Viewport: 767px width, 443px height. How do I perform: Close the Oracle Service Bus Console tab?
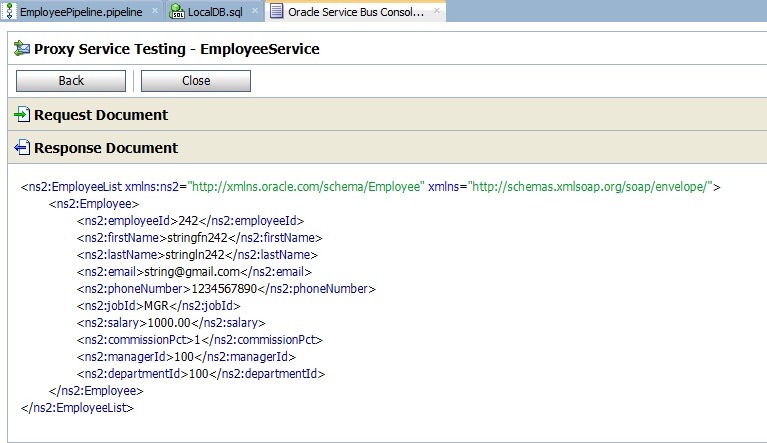point(437,11)
